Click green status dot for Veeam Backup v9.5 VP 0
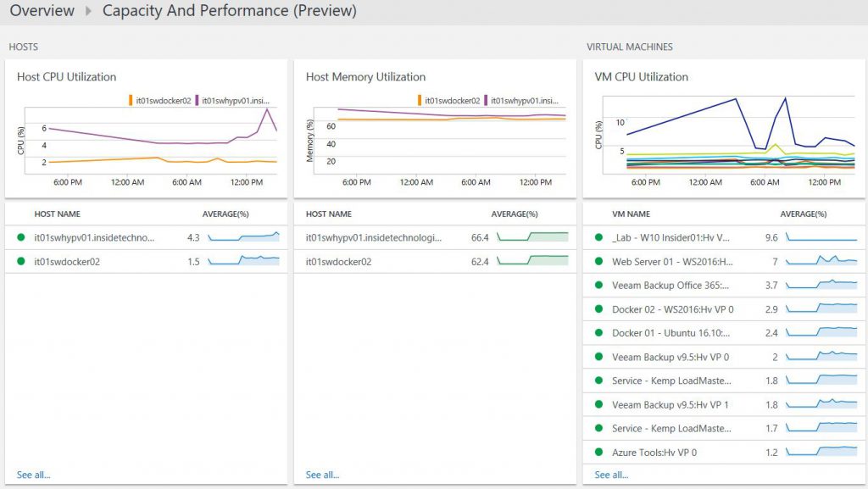868x489 pixels. (x=598, y=357)
